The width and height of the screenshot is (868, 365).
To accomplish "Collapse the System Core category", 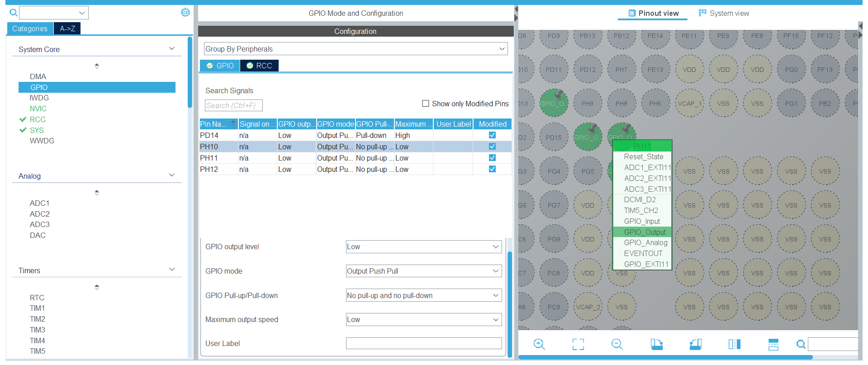I will point(171,49).
